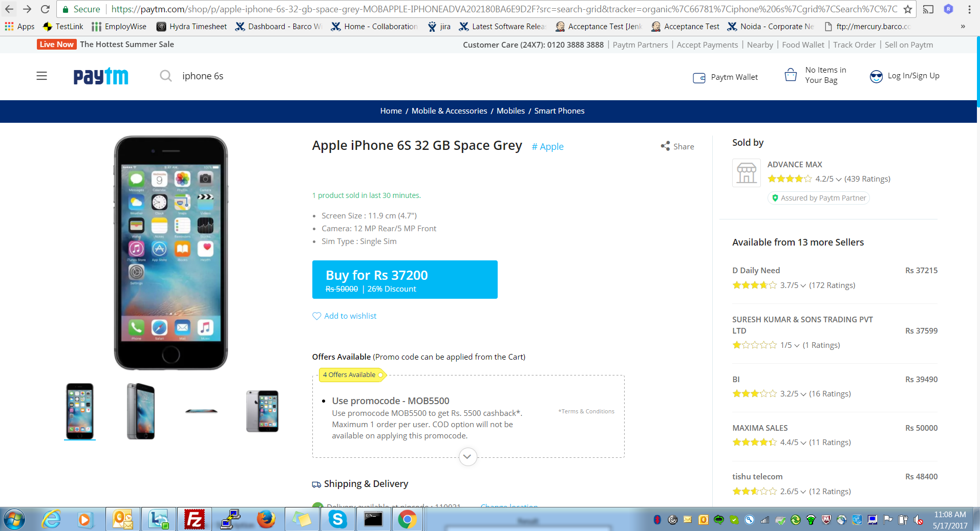Click the Chrome cast icon
Viewport: 980px width, 531px height.
pos(928,9)
